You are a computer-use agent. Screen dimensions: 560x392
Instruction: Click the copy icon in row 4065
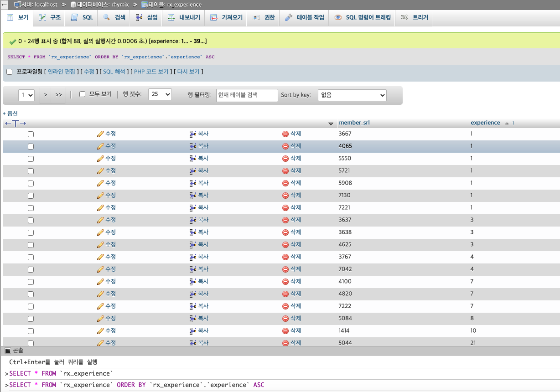192,146
